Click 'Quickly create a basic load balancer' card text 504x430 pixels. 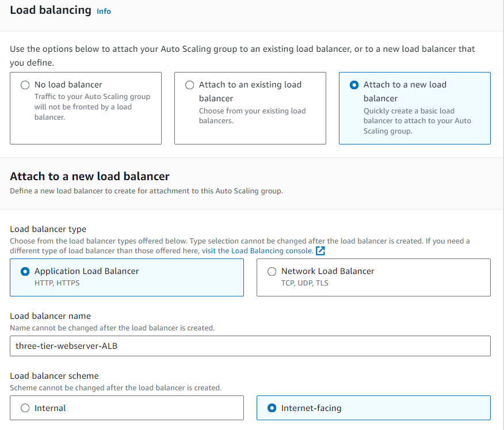coord(417,121)
